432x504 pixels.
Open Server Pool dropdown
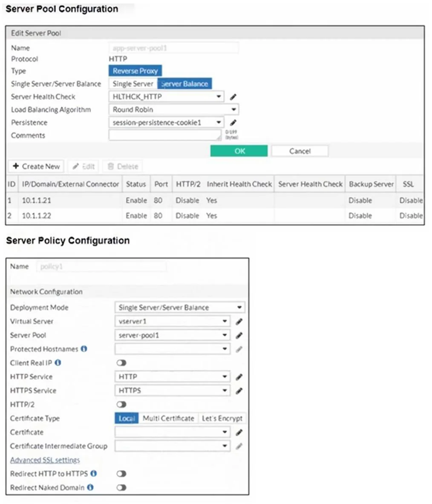[172, 335]
